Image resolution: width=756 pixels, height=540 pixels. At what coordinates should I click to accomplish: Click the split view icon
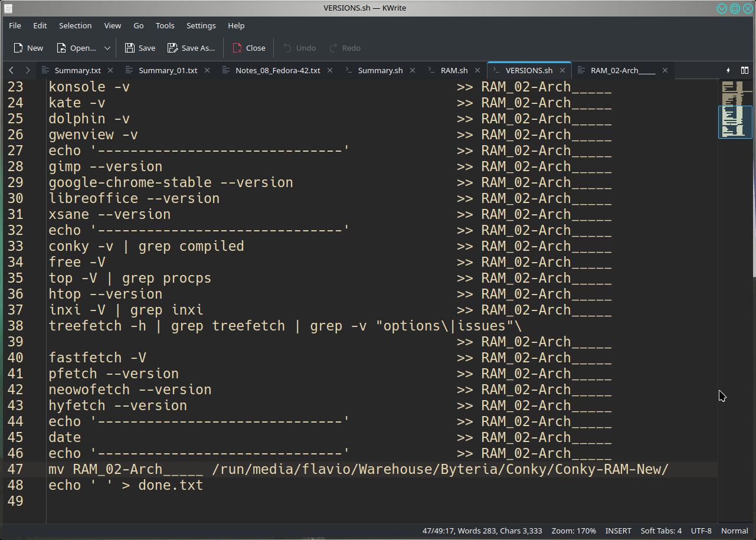[x=745, y=70]
